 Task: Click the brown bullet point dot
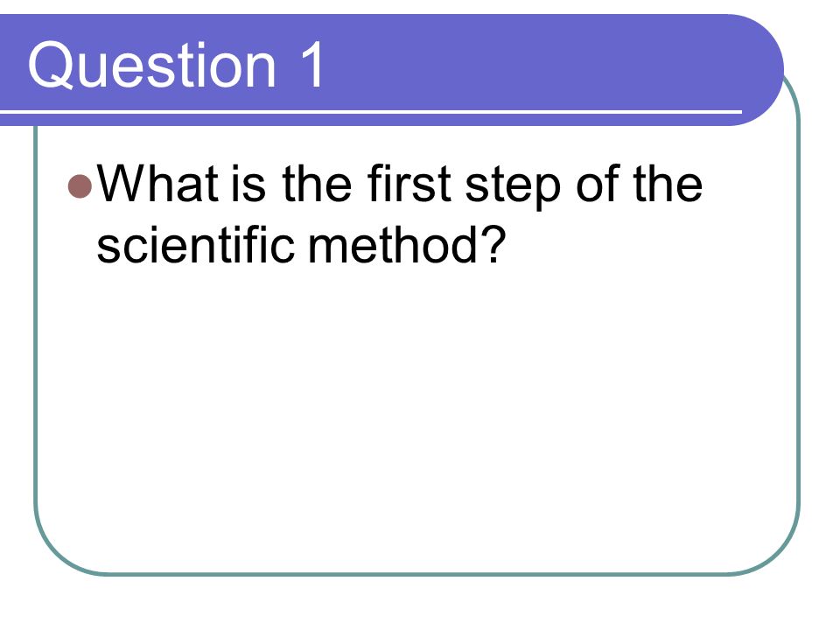point(80,185)
